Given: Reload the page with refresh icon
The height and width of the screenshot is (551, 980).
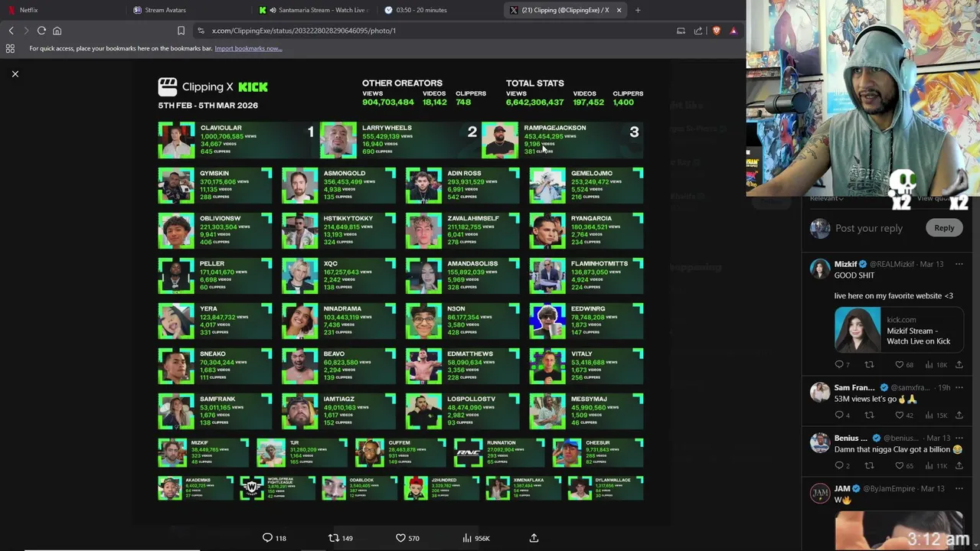Looking at the screenshot, I should tap(41, 31).
